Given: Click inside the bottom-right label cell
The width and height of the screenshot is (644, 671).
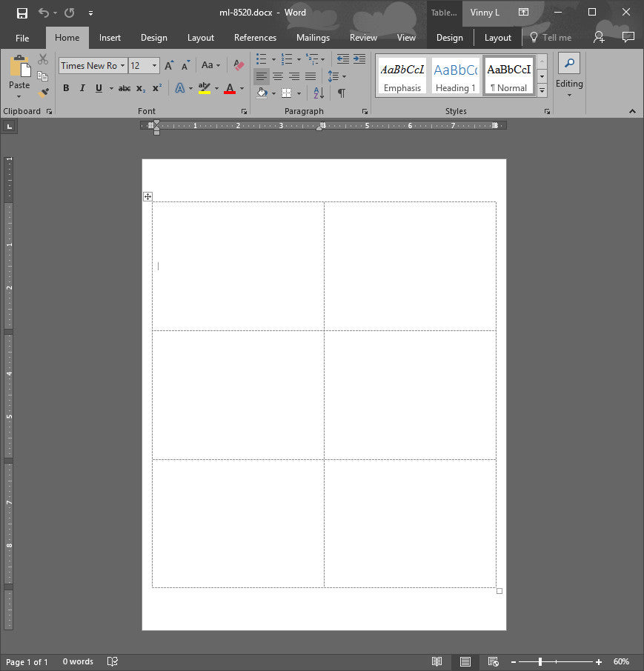Looking at the screenshot, I should click(410, 523).
